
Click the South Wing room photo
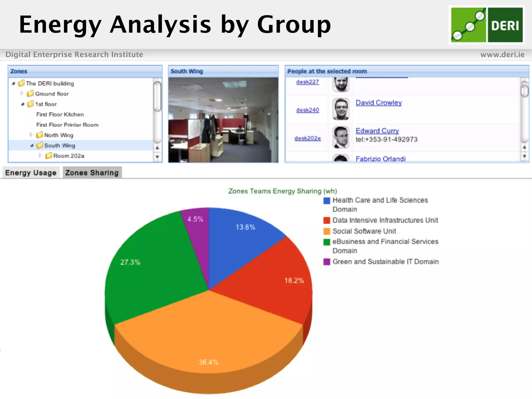point(223,120)
